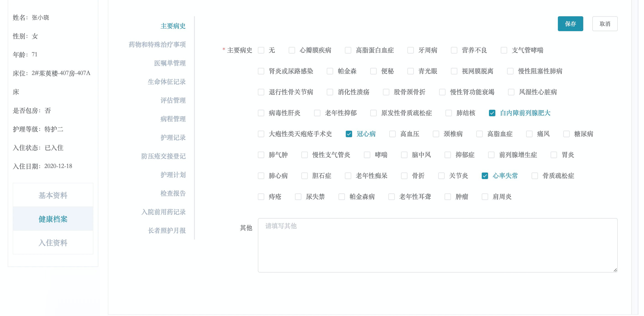Tick 病毒性肝炎 checkbox
The image size is (644, 316).
click(x=261, y=113)
